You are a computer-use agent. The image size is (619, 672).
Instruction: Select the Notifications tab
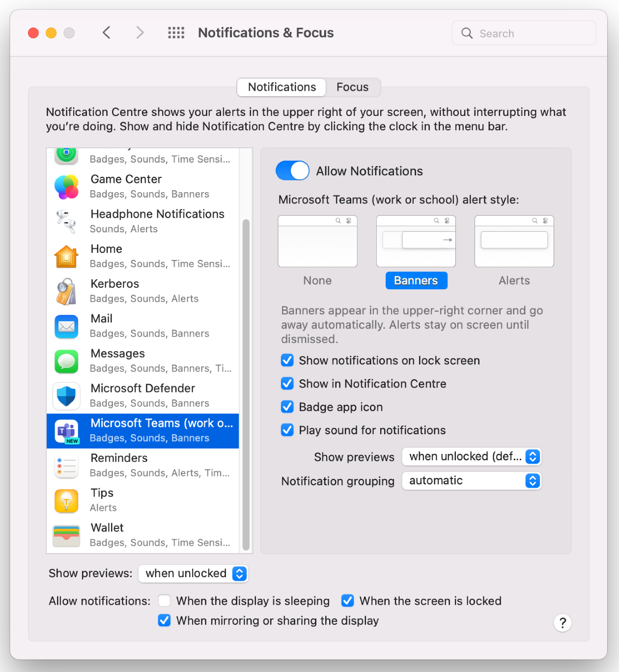281,87
